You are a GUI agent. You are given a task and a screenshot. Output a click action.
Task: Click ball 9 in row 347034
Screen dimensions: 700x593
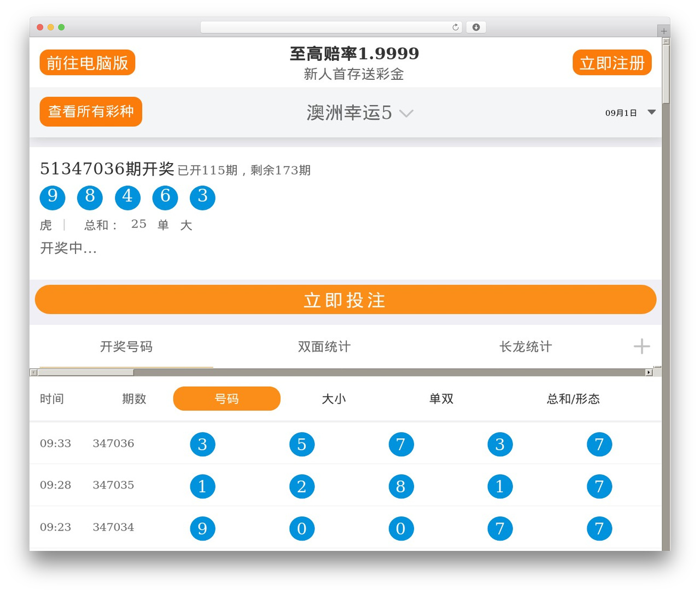[202, 528]
